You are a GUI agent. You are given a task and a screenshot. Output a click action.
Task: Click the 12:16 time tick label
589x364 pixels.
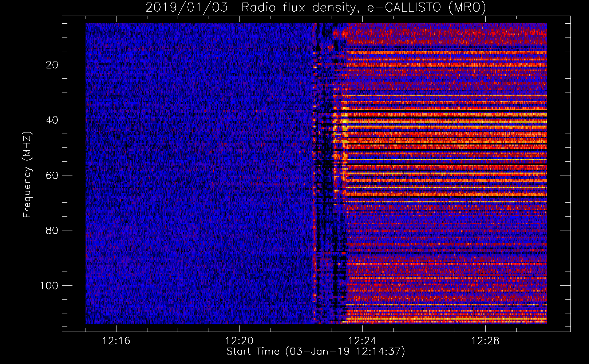[116, 341]
